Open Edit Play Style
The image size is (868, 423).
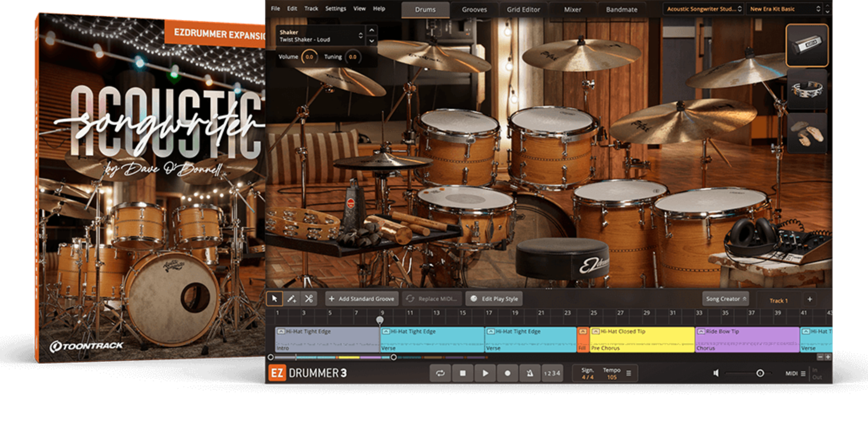coord(494,299)
